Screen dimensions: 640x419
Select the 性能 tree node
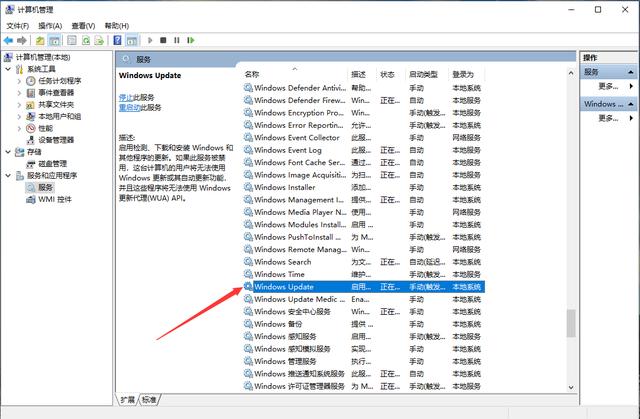pos(45,128)
